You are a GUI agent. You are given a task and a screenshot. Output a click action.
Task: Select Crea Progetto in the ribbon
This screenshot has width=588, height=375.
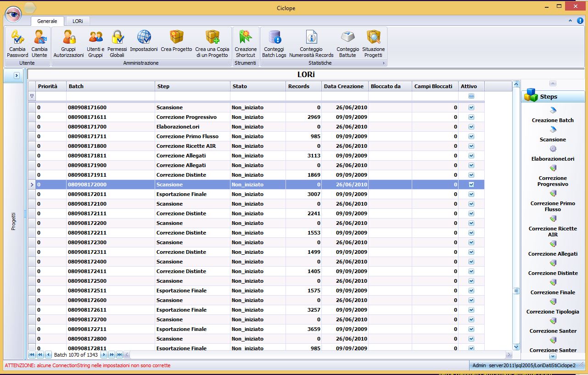coord(176,37)
